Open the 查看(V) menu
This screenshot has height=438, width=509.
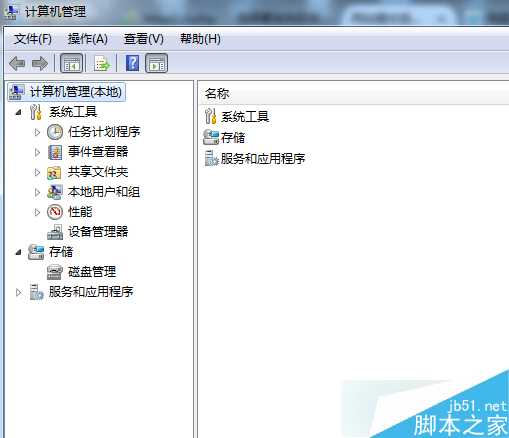pos(144,39)
